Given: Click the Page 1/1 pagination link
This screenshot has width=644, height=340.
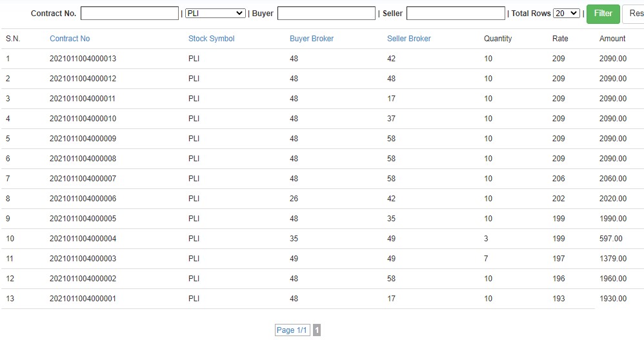Looking at the screenshot, I should coord(292,330).
